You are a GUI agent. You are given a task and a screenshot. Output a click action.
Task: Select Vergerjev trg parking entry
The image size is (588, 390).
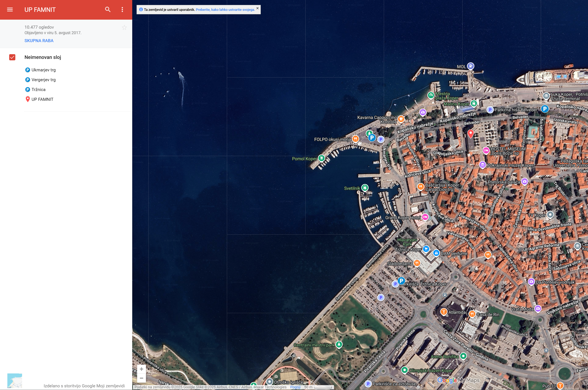tap(44, 80)
